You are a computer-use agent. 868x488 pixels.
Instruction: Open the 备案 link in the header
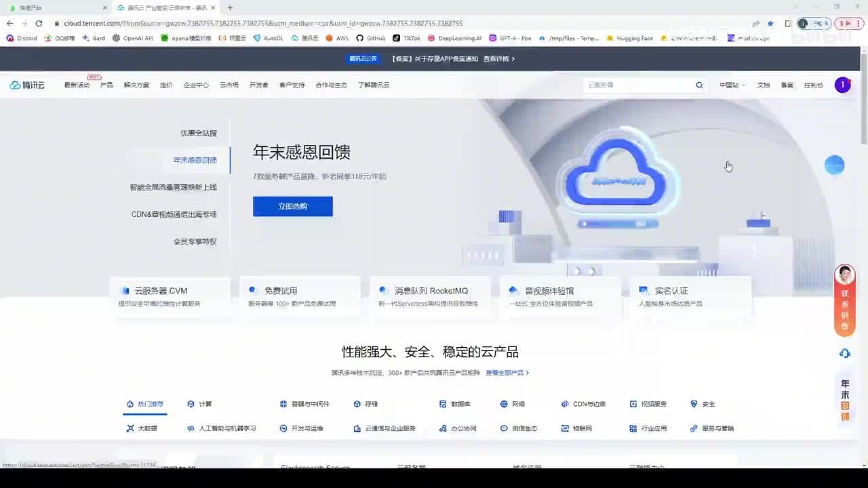(787, 85)
